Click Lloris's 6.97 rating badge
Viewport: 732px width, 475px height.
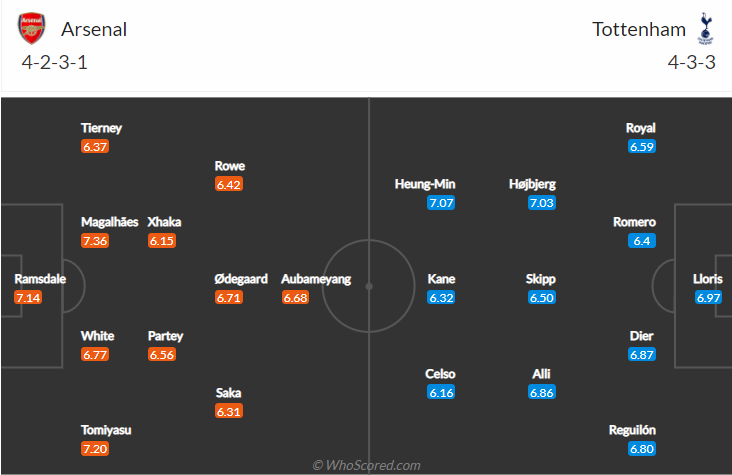708,298
